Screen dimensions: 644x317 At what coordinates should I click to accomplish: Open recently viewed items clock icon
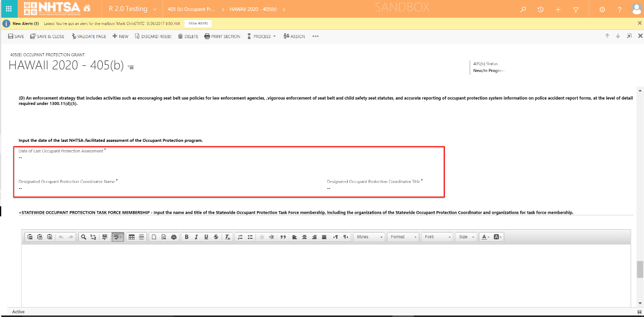[x=541, y=9]
